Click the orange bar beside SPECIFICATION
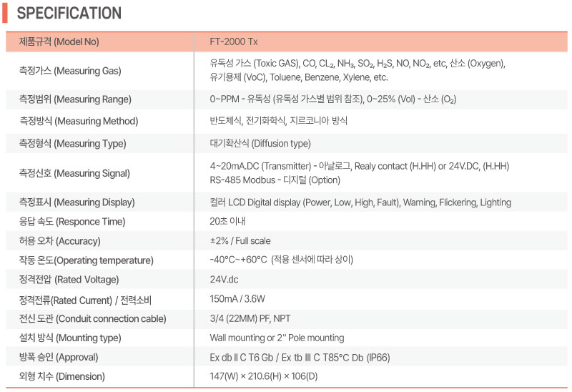 (x=4, y=13)
